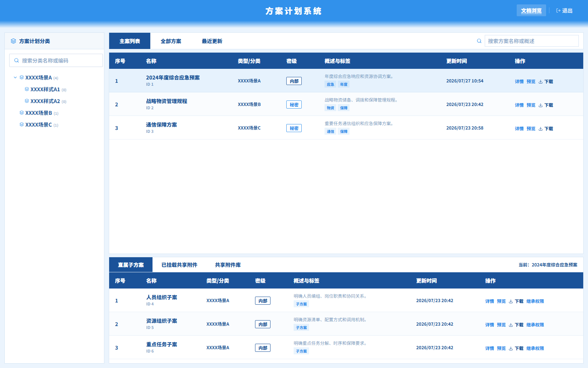The width and height of the screenshot is (588, 368).
Task: Open the 共享附件库 tab
Action: pyautogui.click(x=228, y=265)
